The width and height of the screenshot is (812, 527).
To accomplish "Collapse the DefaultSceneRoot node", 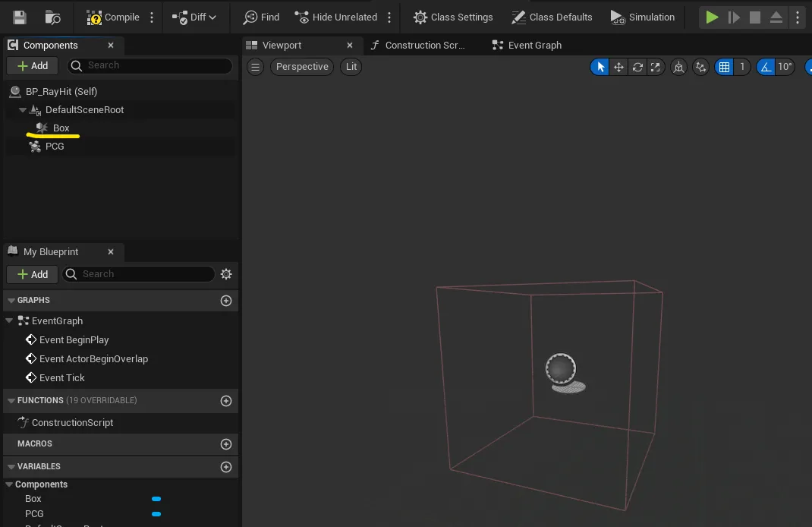I will click(x=22, y=110).
